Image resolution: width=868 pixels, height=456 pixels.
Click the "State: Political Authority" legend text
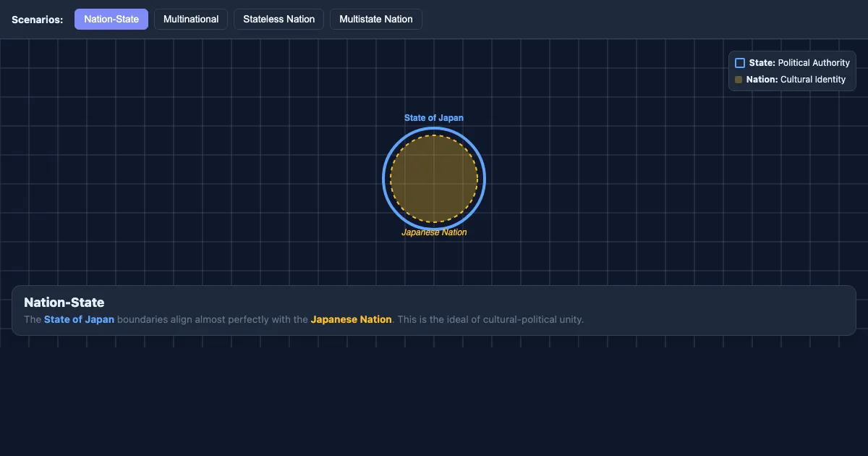799,63
